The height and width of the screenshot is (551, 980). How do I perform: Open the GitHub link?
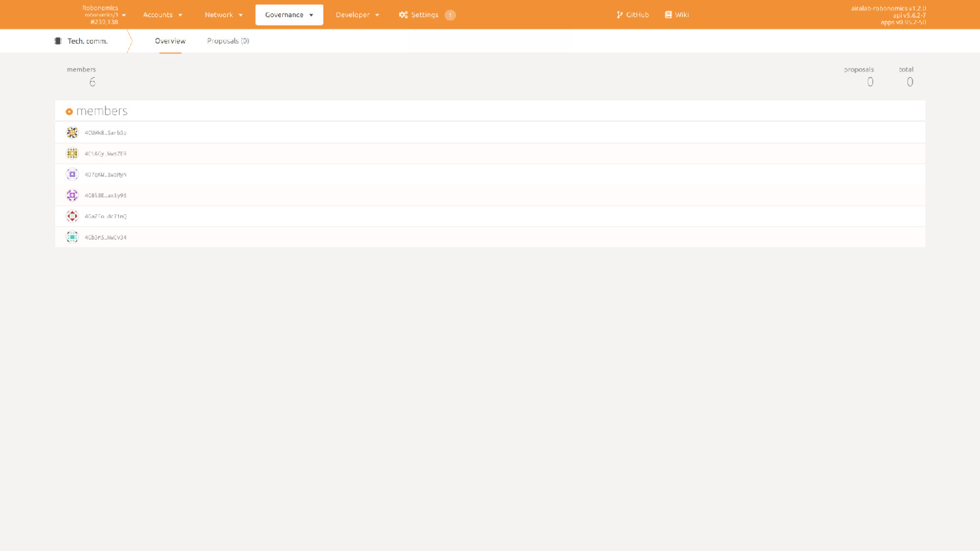(x=632, y=14)
